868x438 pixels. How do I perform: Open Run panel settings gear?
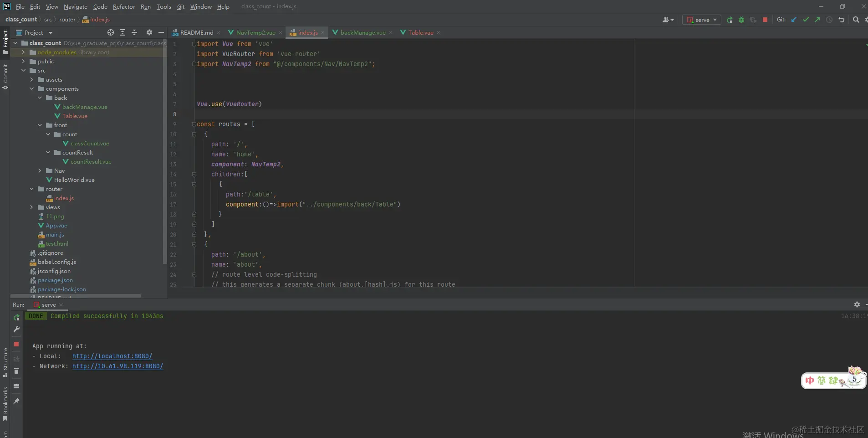[x=857, y=304]
